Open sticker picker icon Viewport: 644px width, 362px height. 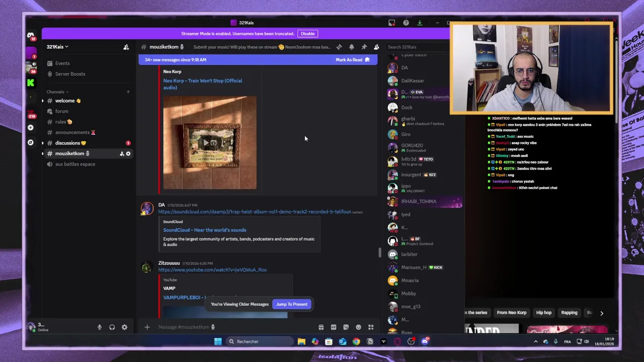tap(346, 327)
